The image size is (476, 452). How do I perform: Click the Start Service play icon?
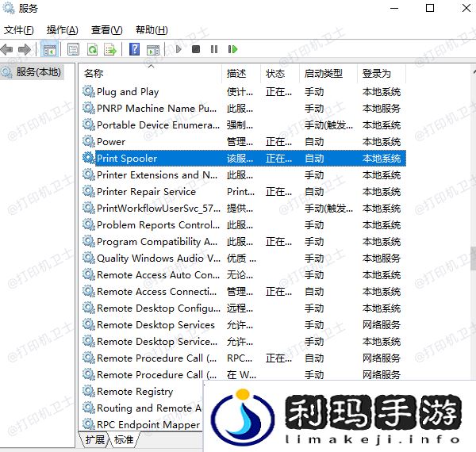[x=178, y=49]
